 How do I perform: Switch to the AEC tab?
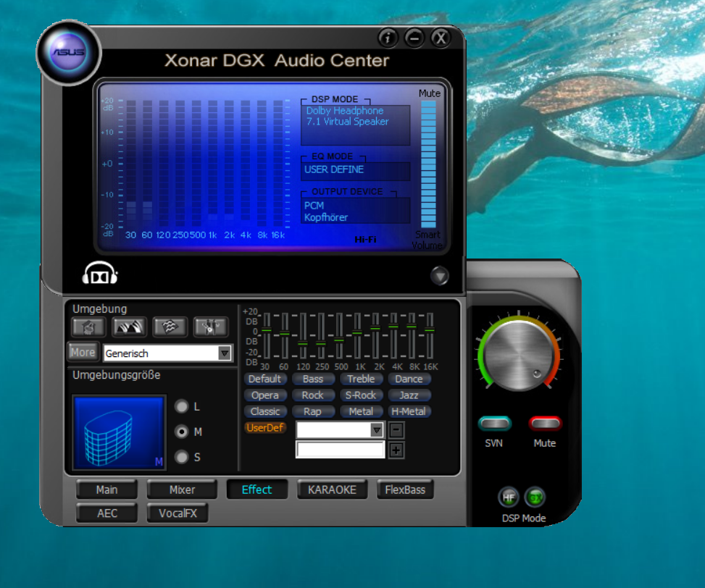(107, 513)
